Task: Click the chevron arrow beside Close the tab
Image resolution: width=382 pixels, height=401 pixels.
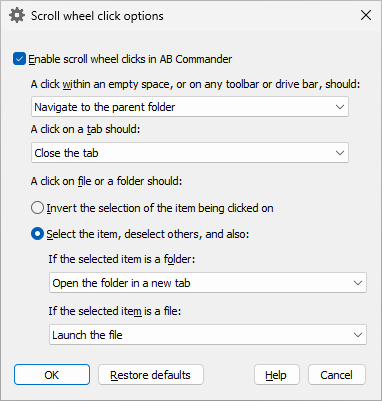Action: point(340,153)
